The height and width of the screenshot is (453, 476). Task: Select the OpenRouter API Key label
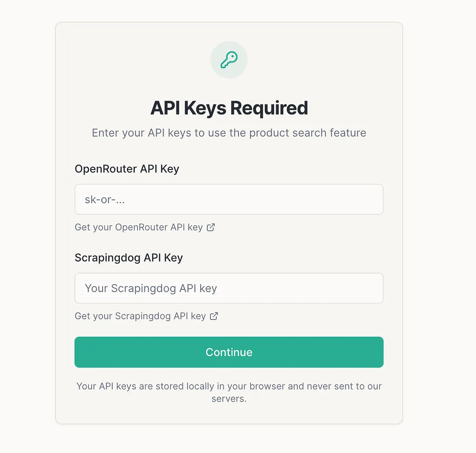(127, 169)
